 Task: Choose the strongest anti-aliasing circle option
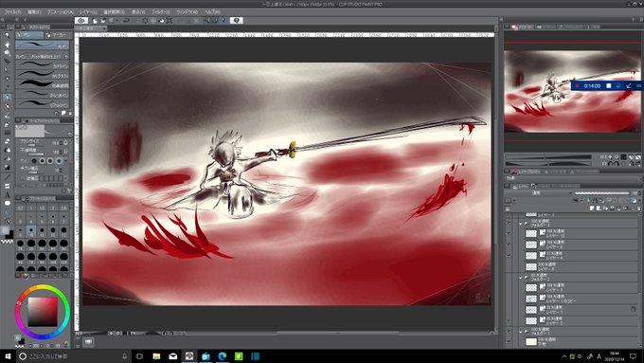coord(59,161)
